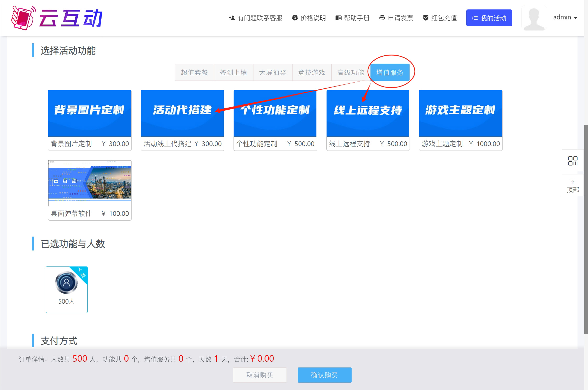Switch to the 超值套餐 tab
The height and width of the screenshot is (390, 588).
pyautogui.click(x=194, y=72)
